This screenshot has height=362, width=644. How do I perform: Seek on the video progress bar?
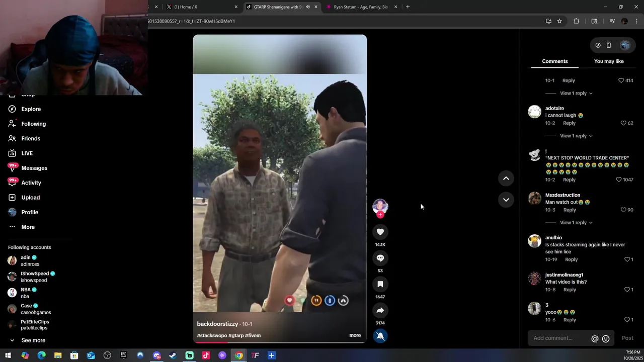280,342
